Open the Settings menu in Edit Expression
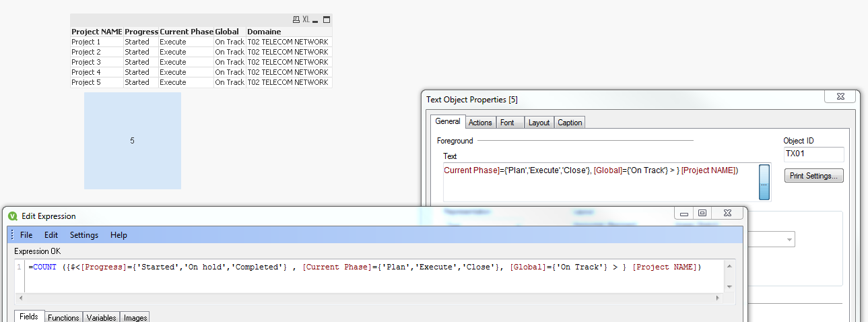This screenshot has width=868, height=322. (x=84, y=235)
